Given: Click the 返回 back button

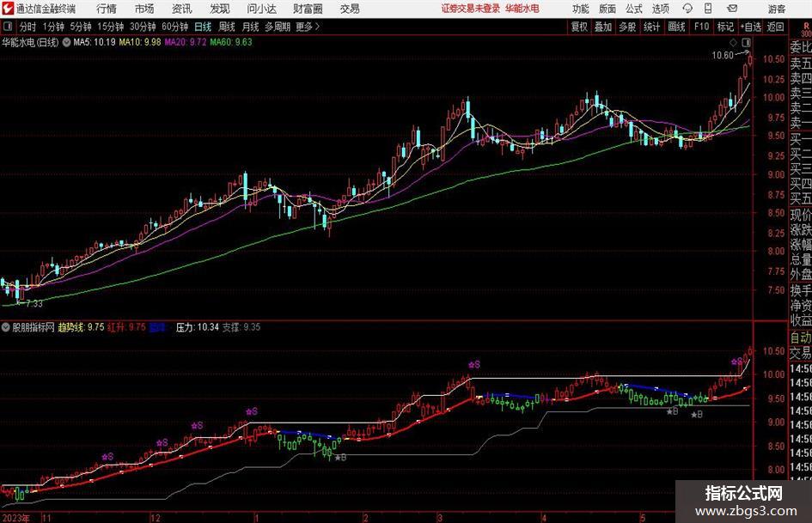Looking at the screenshot, I should click(775, 27).
